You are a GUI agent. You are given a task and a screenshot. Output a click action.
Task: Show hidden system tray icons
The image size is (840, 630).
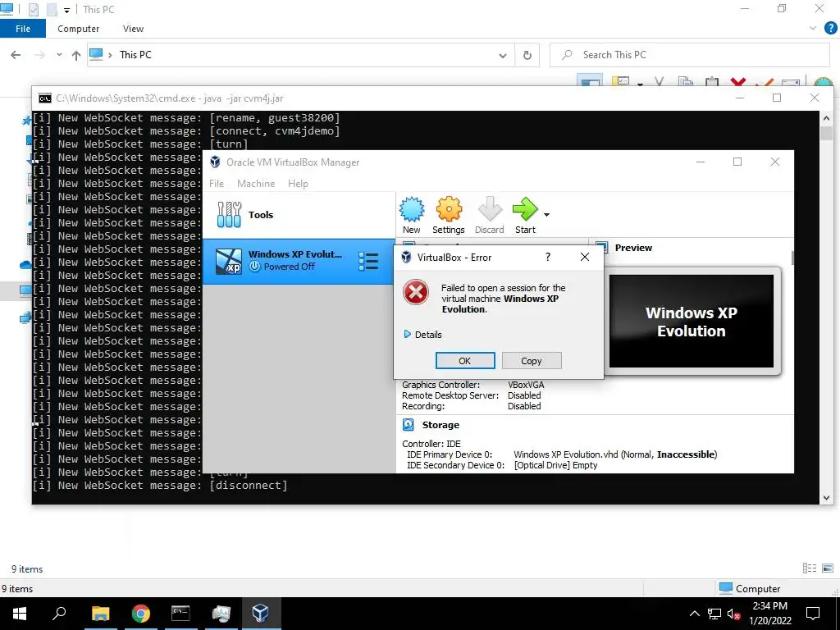point(694,614)
